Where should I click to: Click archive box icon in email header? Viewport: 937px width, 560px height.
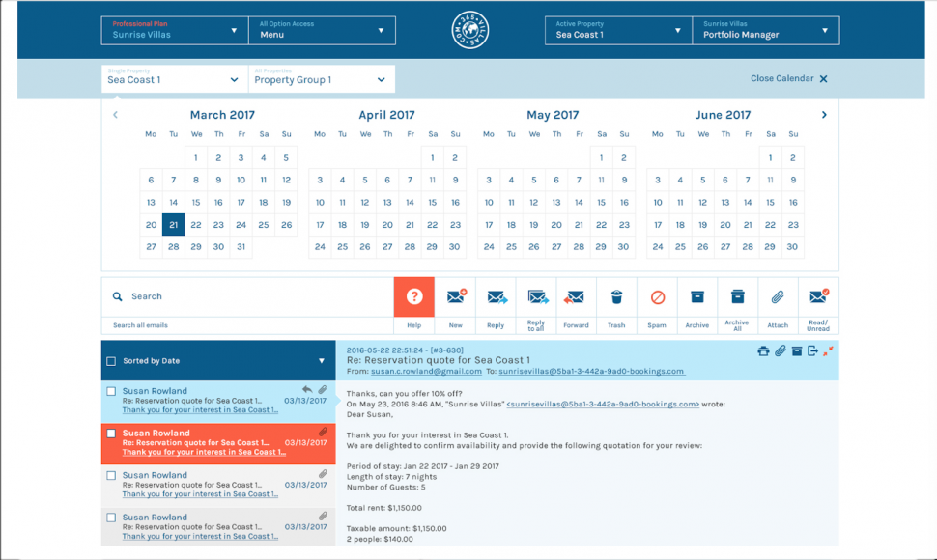click(797, 351)
